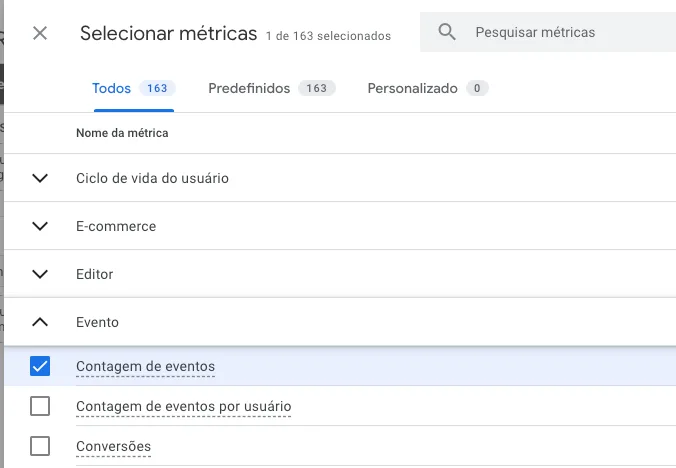Expand the Ciclo de vida do usuário chevron
The image size is (676, 468).
coord(40,178)
